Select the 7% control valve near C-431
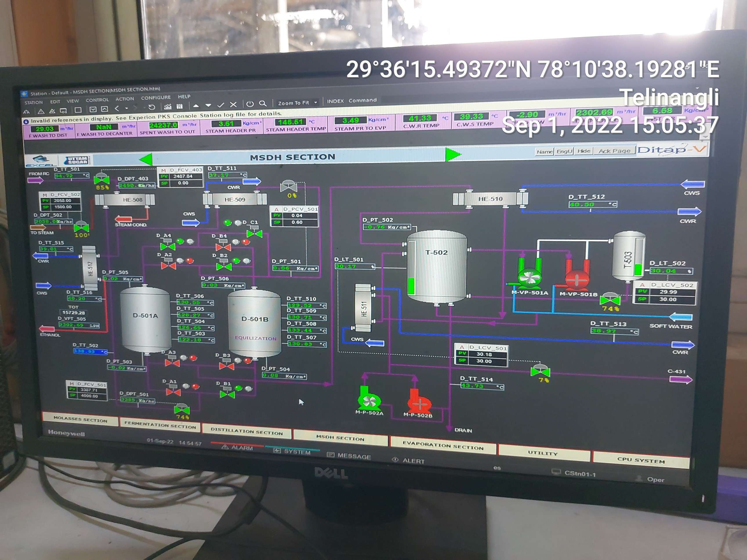Viewport: 747px width, 560px height. 540,370
